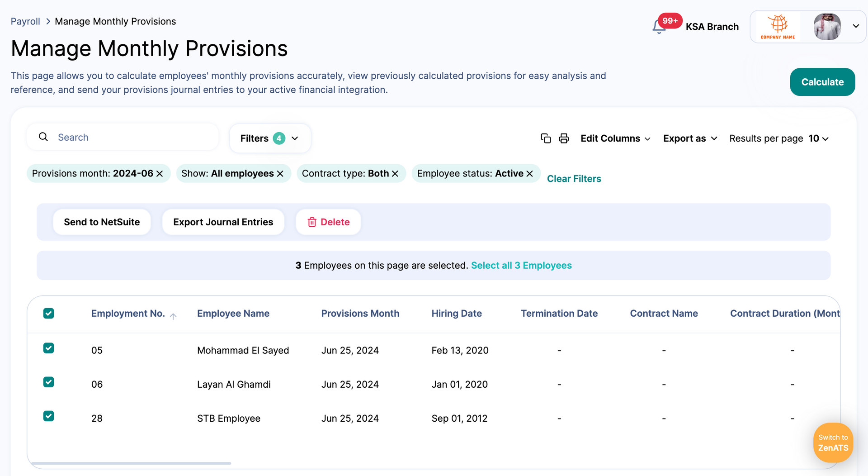Click the copy table icon
868x476 pixels.
click(546, 138)
